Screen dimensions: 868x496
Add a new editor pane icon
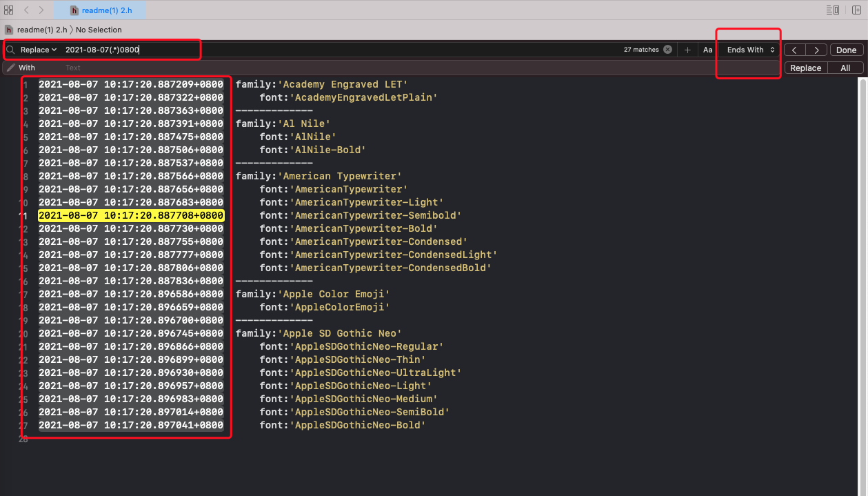[856, 10]
